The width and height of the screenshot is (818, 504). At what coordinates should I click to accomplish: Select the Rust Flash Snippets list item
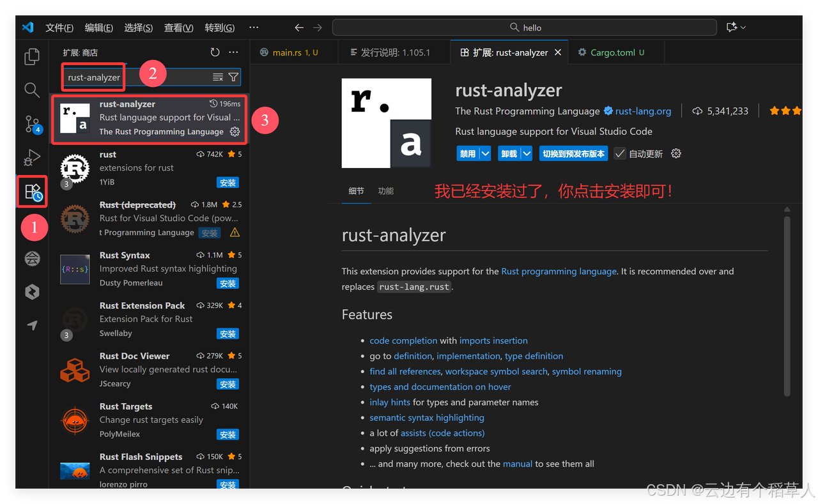150,469
